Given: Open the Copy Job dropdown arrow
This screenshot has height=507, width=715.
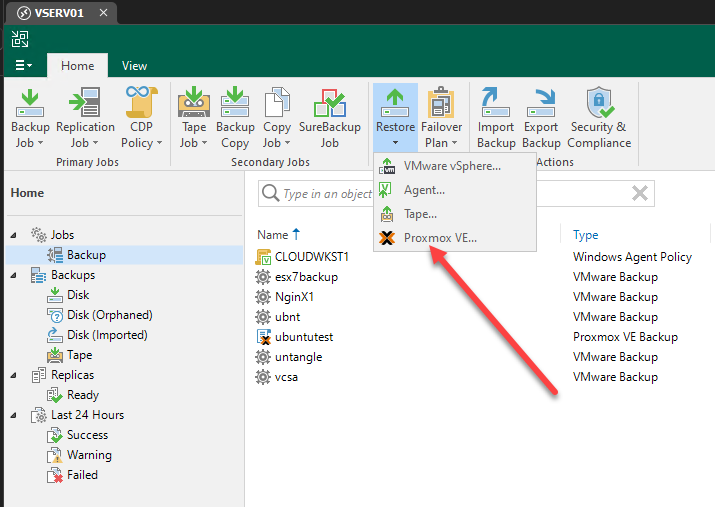Looking at the screenshot, I should (287, 143).
